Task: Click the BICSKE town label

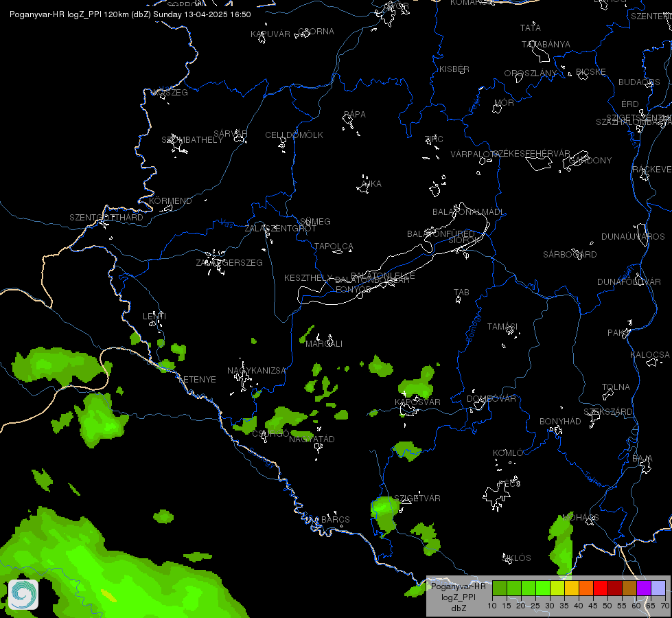Action: tap(591, 71)
